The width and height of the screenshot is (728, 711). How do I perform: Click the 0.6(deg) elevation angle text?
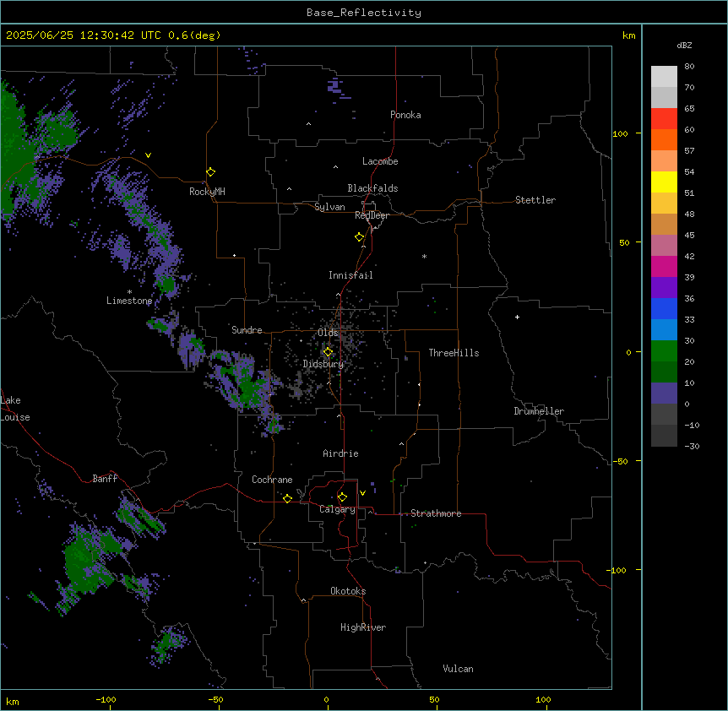(194, 35)
